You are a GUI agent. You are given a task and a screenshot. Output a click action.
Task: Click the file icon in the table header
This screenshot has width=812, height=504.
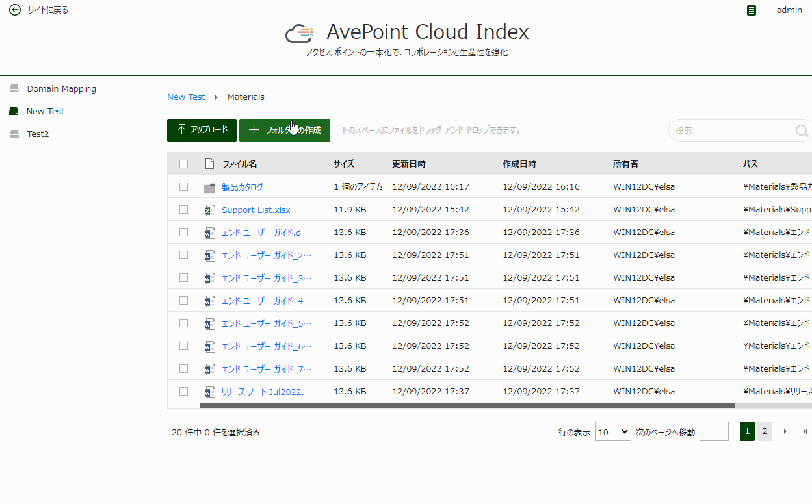tap(209, 164)
